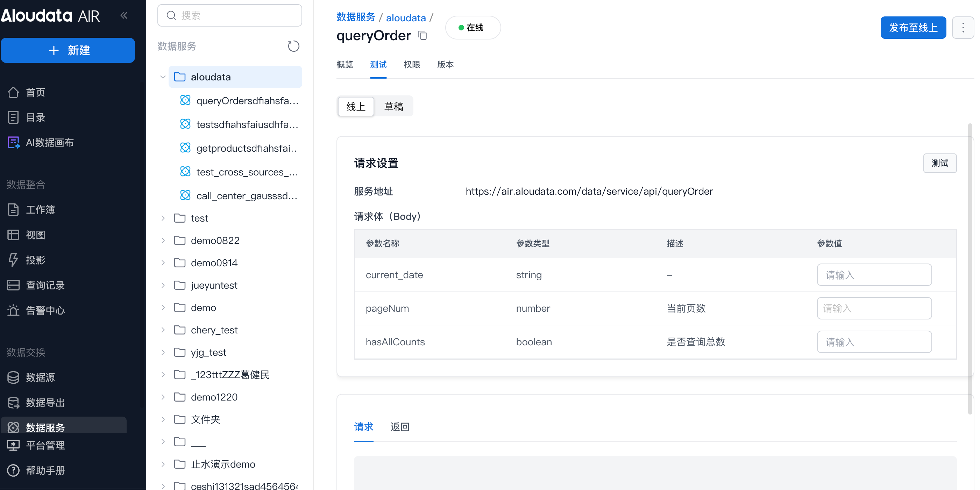Open 帮助手册 help manual

(x=45, y=470)
